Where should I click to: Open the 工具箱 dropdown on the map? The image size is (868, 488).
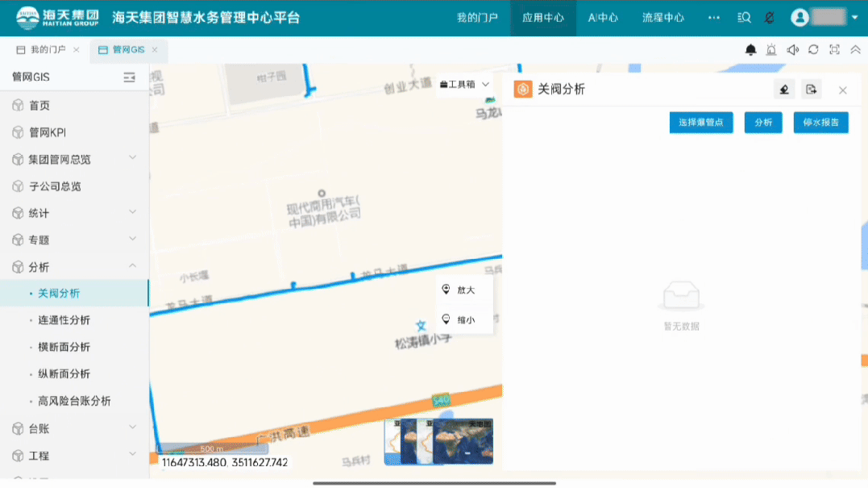coord(463,84)
